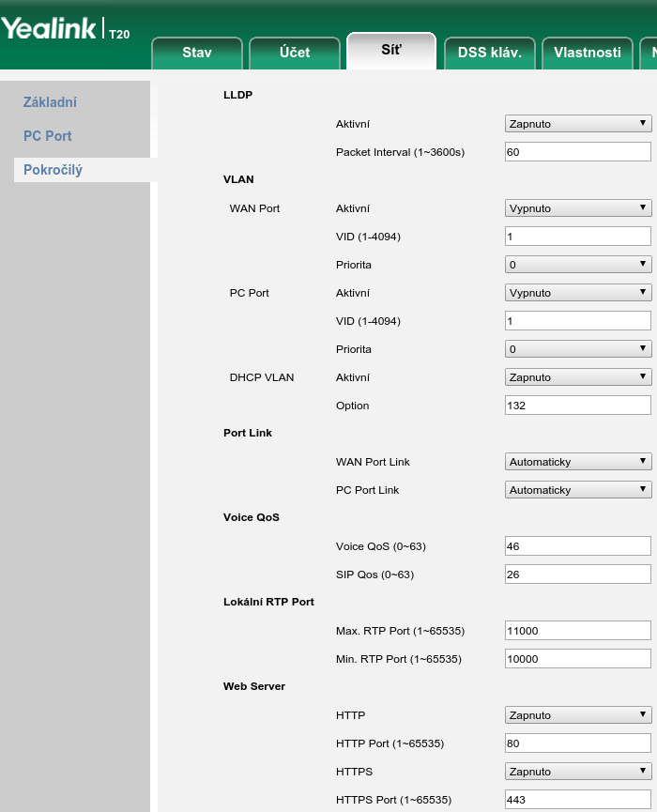The height and width of the screenshot is (812, 657).
Task: Click the HTTPS Port input field
Action: [578, 800]
